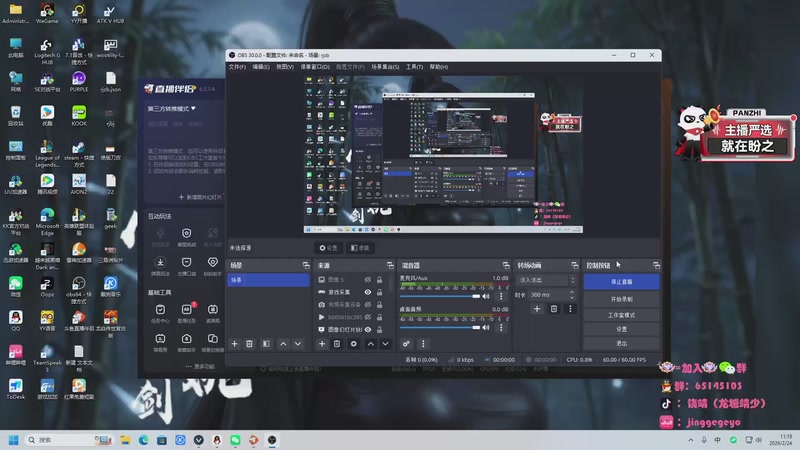Remove scene transition with trash icon

[554, 309]
